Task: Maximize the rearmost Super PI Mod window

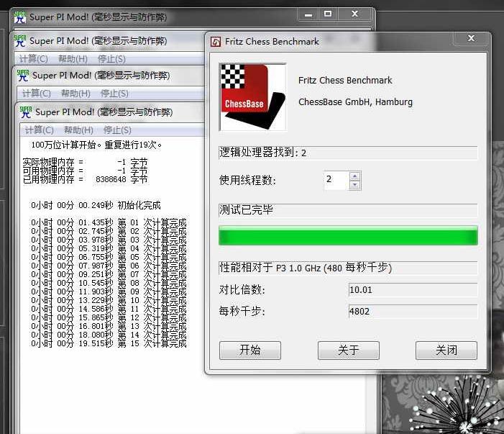Action: tap(328, 14)
